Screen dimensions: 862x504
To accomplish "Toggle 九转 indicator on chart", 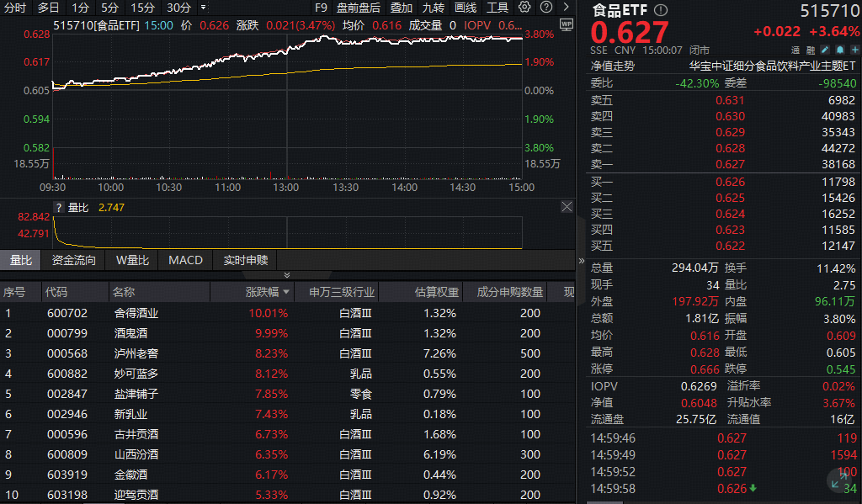I will tap(434, 8).
